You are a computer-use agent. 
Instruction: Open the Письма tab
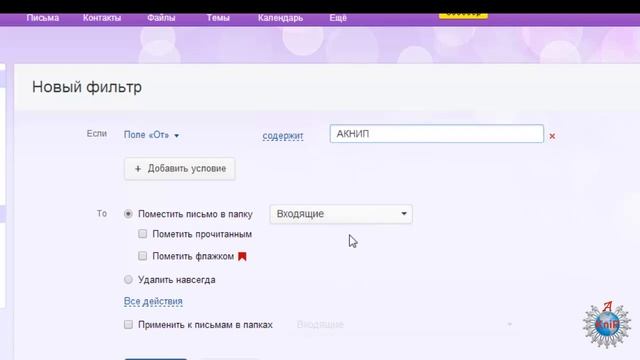point(43,18)
